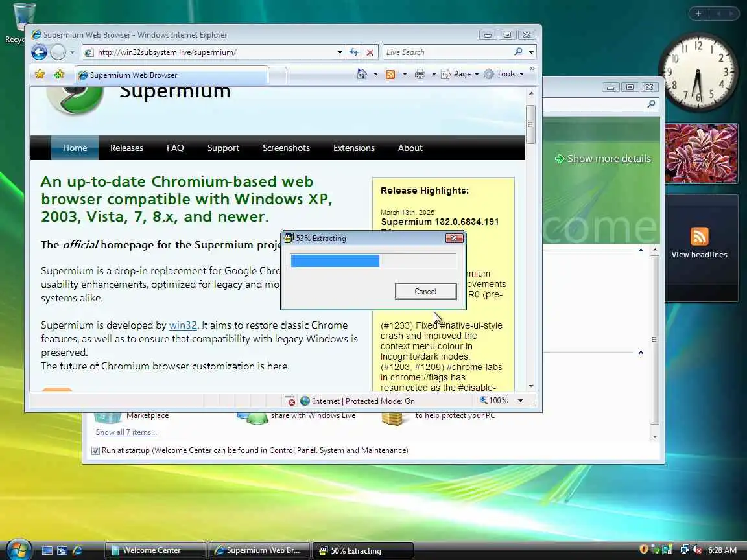Viewport: 747px width, 560px height.
Task: Open the Feeds button dropdown arrow
Action: [405, 75]
